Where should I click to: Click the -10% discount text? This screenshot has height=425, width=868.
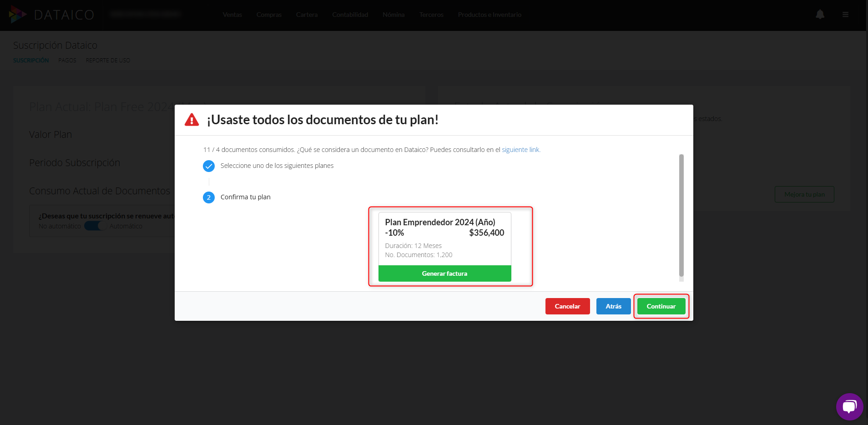point(395,233)
